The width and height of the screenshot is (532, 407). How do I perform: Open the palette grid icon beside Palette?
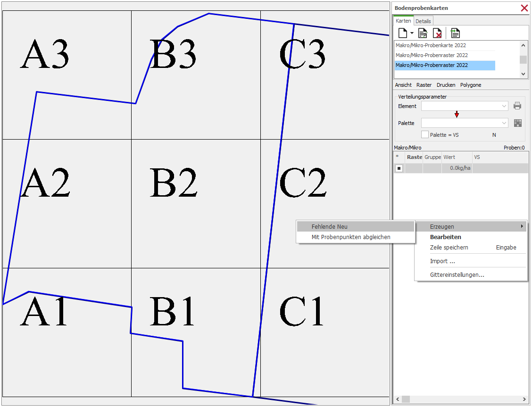coord(518,123)
